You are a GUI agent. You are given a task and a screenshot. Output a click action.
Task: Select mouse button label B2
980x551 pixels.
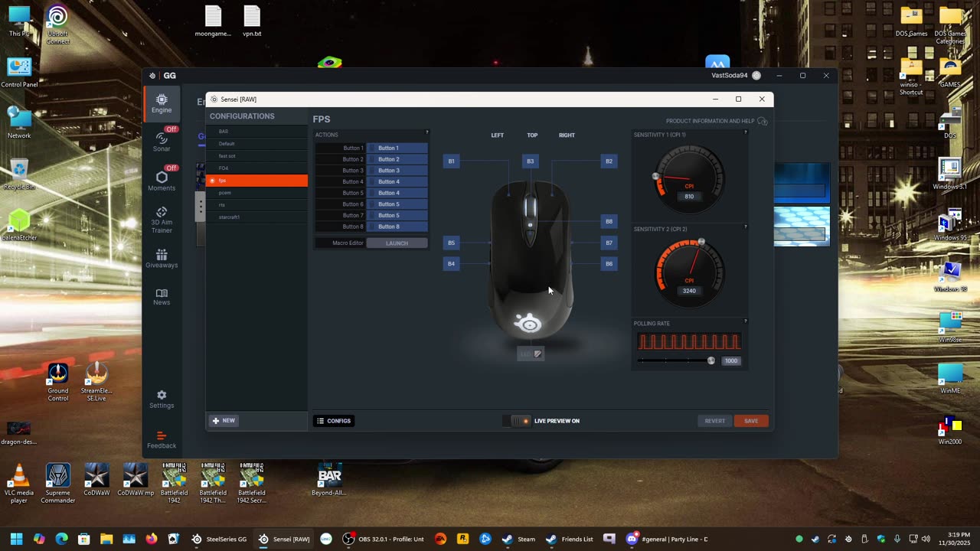coord(609,161)
